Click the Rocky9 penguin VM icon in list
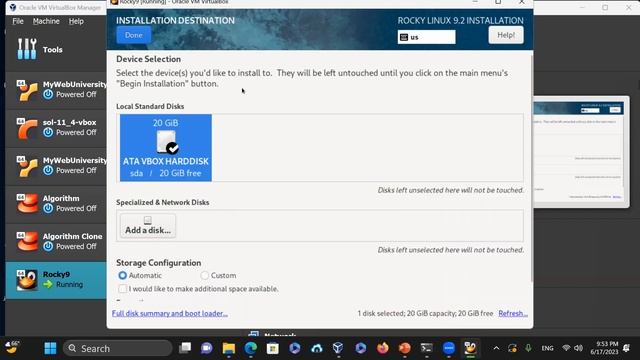The height and width of the screenshot is (360, 640). click(x=27, y=280)
